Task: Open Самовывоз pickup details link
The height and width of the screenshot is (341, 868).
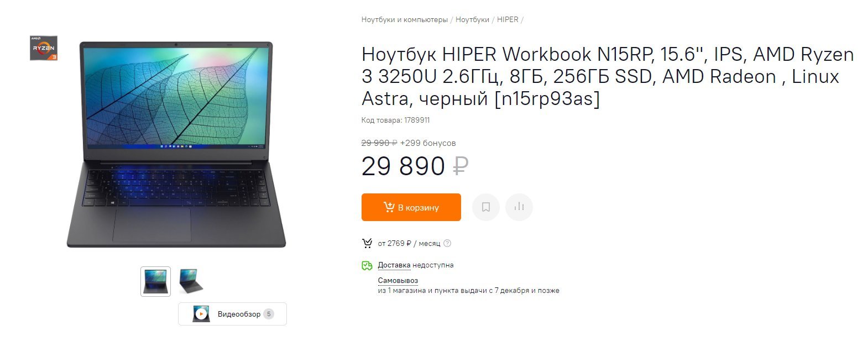Action: click(x=398, y=280)
